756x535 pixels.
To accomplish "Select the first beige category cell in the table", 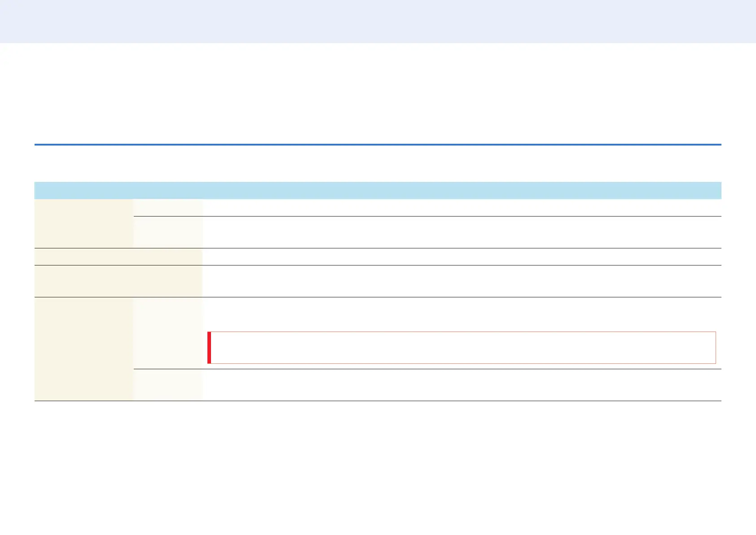I will [x=84, y=223].
